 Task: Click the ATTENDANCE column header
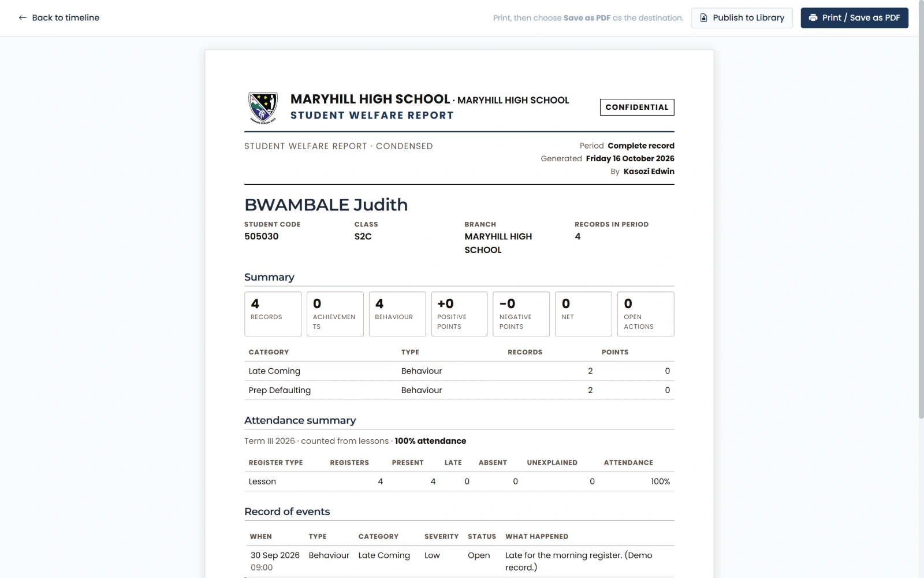coord(628,462)
